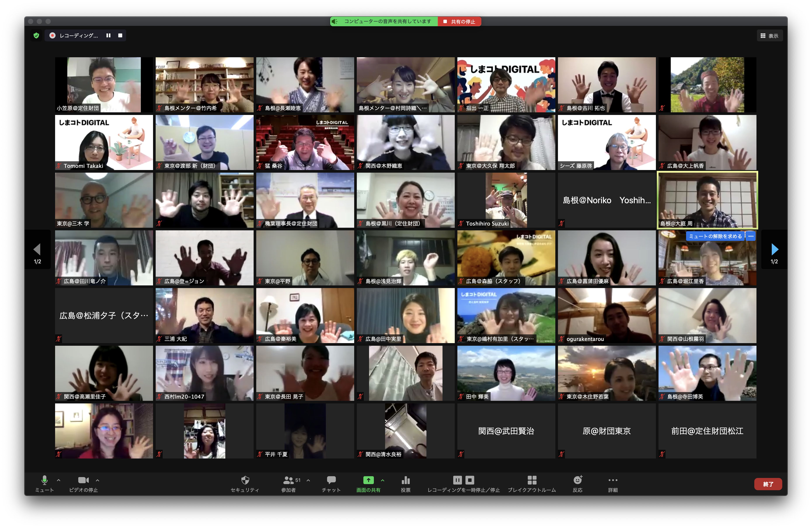Viewport: 812px width, 528px height.
Task: Expand audio options arrow next to mute
Action: click(x=59, y=480)
